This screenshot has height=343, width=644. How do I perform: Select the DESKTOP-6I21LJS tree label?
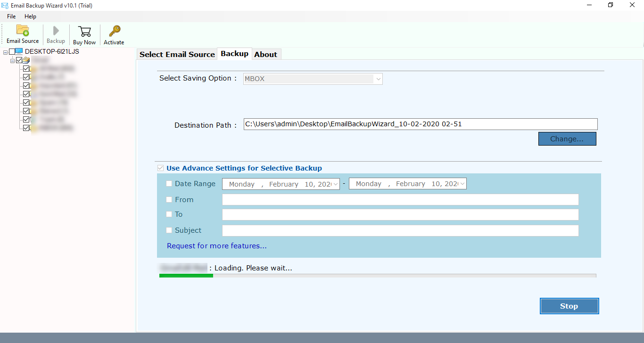(x=52, y=52)
